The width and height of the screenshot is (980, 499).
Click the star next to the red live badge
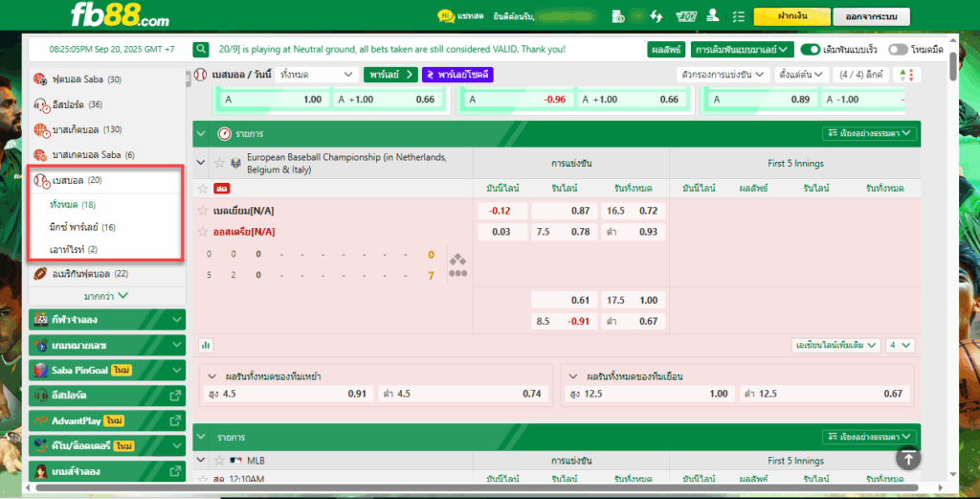tap(203, 189)
